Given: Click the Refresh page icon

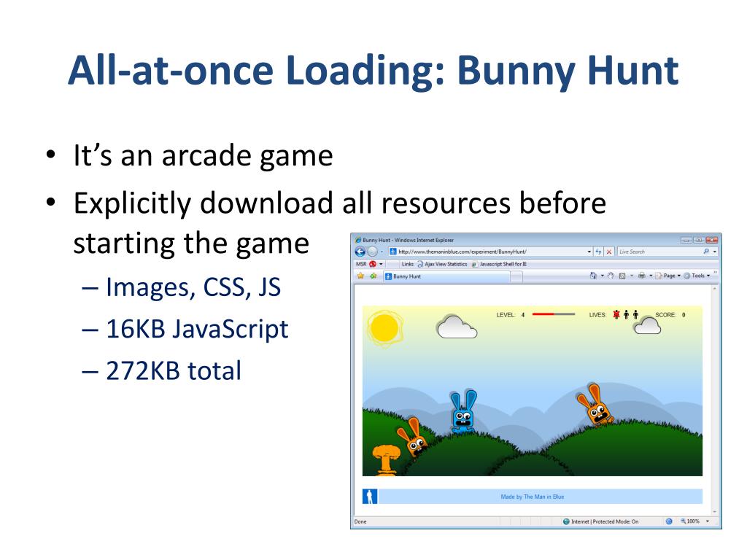Looking at the screenshot, I should (x=598, y=252).
